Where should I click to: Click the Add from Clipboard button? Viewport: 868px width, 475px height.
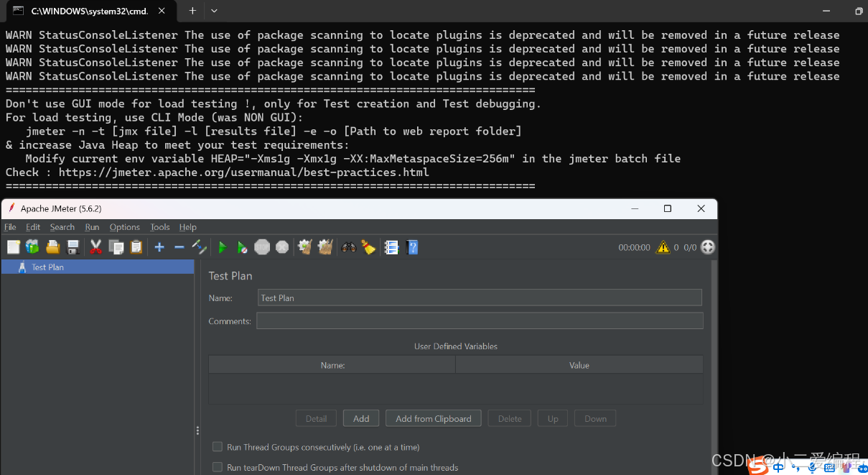434,418
